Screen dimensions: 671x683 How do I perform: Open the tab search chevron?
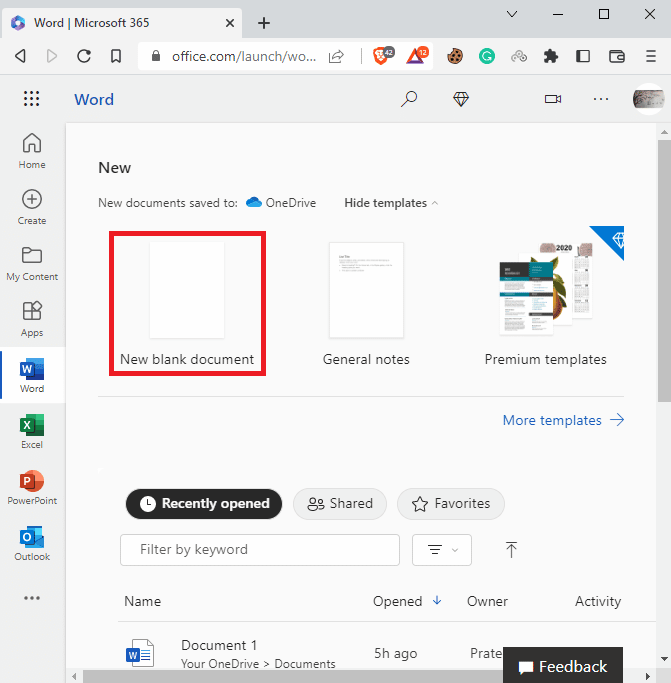click(x=512, y=14)
